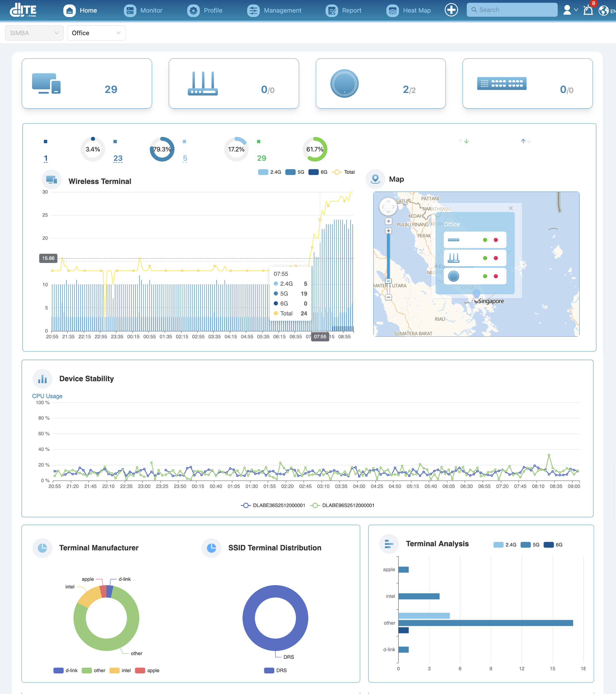Click the language globe icon
616x694 pixels.
[x=603, y=11]
